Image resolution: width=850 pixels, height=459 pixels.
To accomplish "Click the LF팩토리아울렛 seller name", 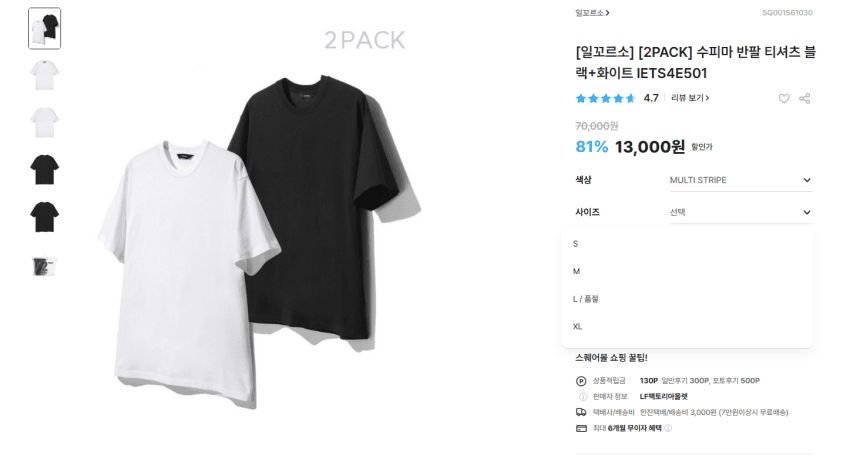I will pyautogui.click(x=664, y=397).
